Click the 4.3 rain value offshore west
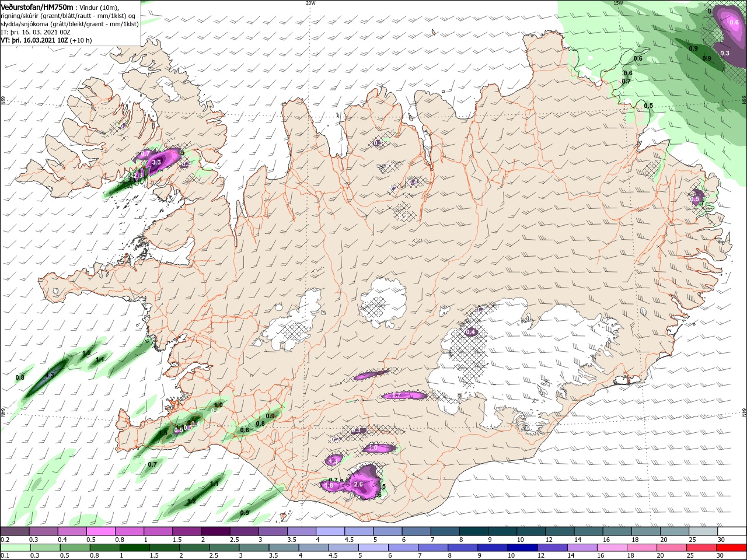 tap(49, 376)
